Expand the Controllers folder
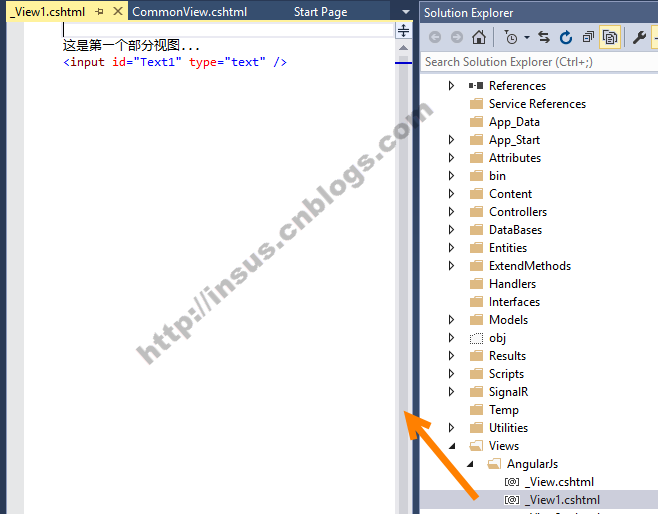The height and width of the screenshot is (514, 658). (451, 211)
